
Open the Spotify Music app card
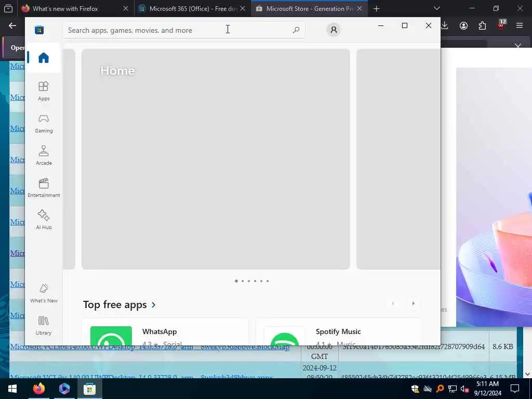(x=338, y=332)
